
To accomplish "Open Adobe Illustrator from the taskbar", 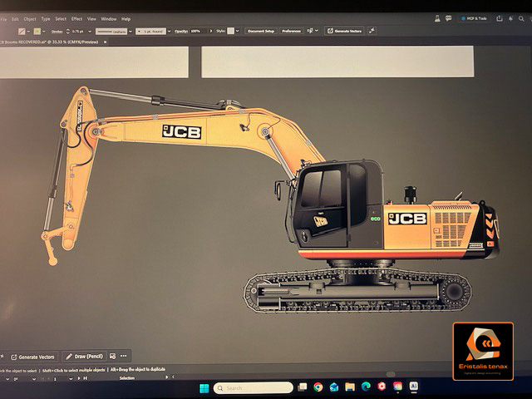I will pos(414,386).
